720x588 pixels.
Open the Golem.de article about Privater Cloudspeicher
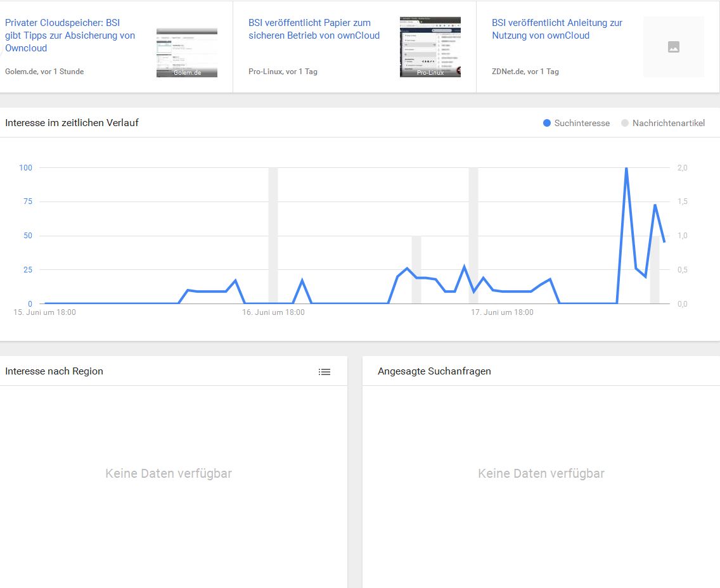[x=70, y=35]
